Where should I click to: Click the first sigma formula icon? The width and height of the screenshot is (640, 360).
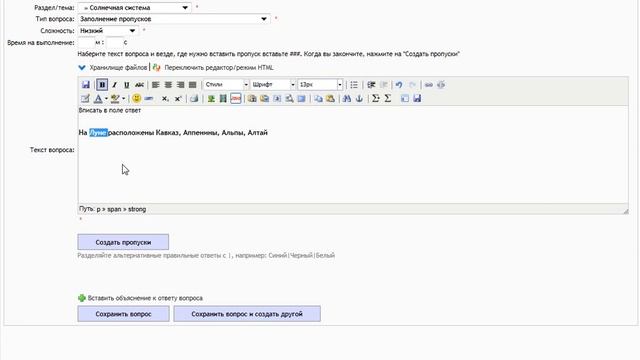click(x=376, y=98)
